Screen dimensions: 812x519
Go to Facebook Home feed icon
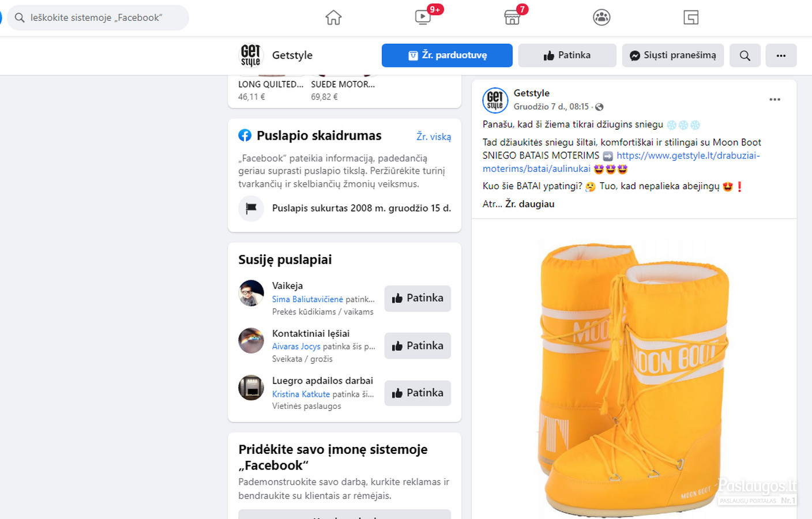point(333,18)
